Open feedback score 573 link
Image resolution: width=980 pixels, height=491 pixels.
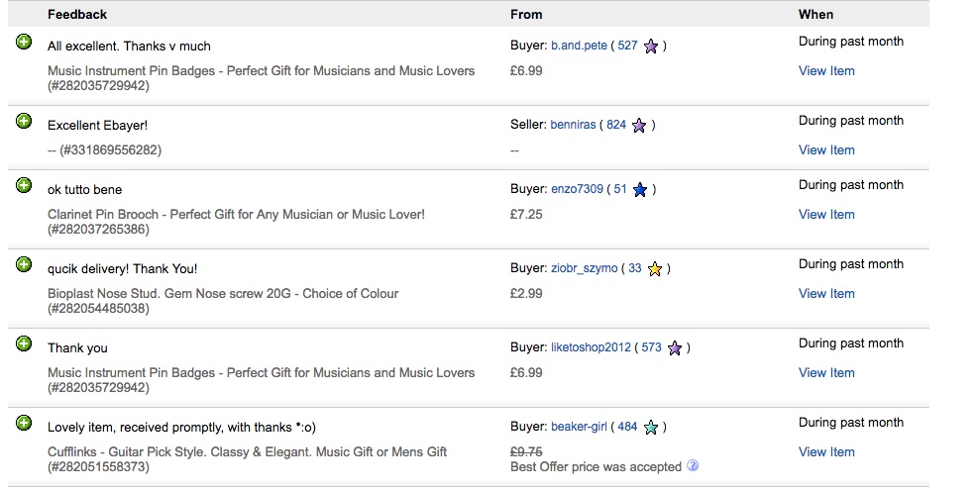[x=651, y=347]
